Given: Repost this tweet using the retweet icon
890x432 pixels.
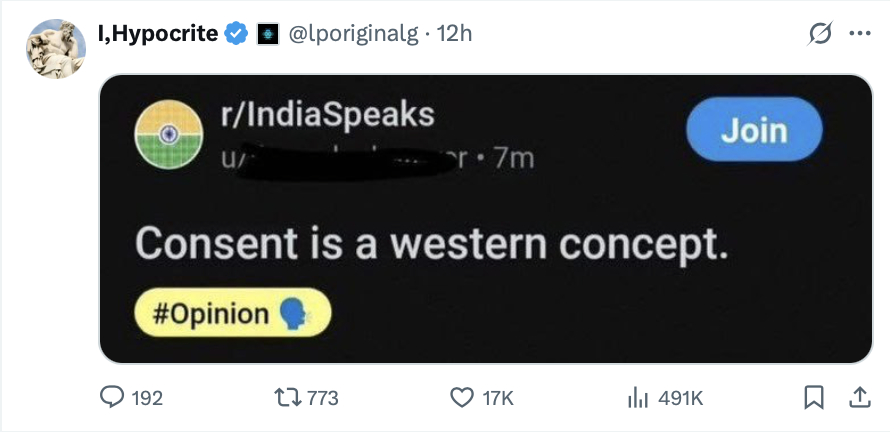Looking at the screenshot, I should pos(287,398).
